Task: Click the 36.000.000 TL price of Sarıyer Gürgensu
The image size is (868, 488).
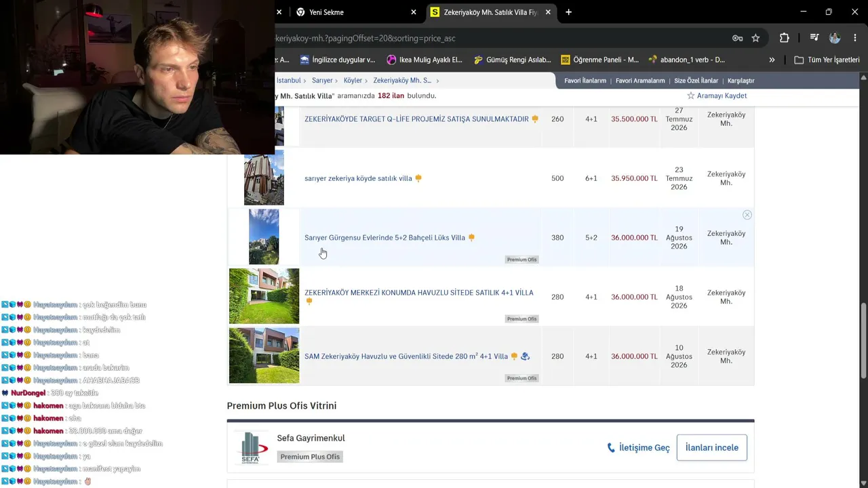Action: tap(634, 238)
